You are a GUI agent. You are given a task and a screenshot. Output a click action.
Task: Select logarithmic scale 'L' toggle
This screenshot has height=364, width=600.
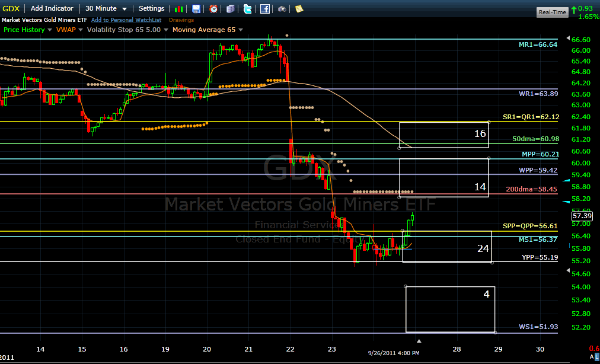pos(597,356)
